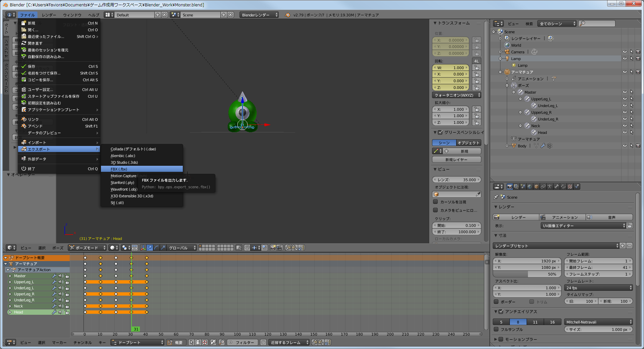Open the Render Layers properties tab

click(516, 187)
